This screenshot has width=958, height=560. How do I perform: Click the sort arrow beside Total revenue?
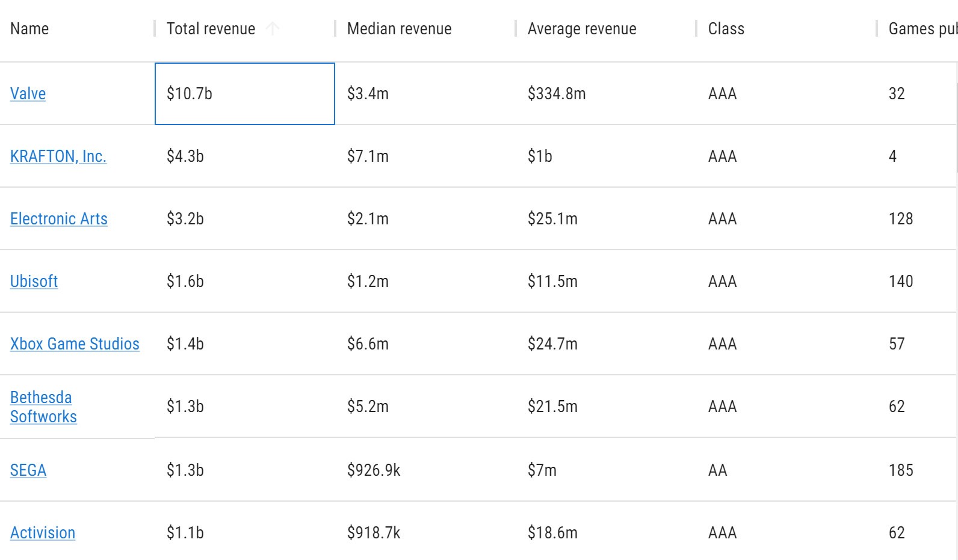pyautogui.click(x=273, y=28)
